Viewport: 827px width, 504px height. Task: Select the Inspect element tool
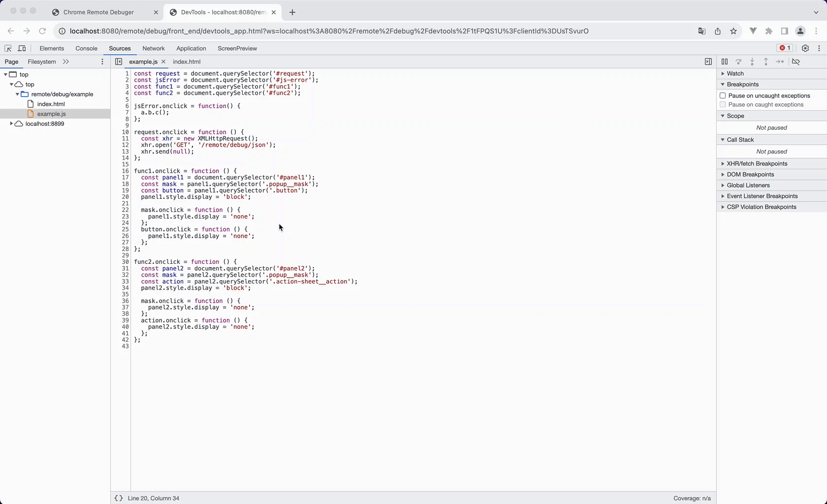(8, 48)
